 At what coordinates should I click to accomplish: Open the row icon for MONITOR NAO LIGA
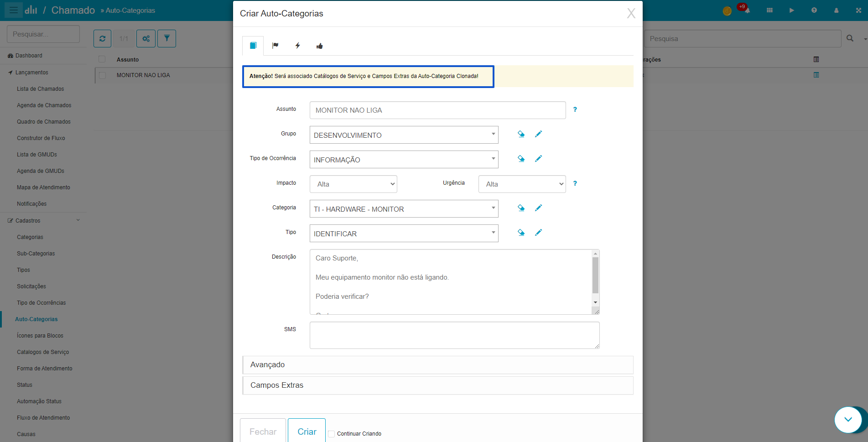coord(816,75)
